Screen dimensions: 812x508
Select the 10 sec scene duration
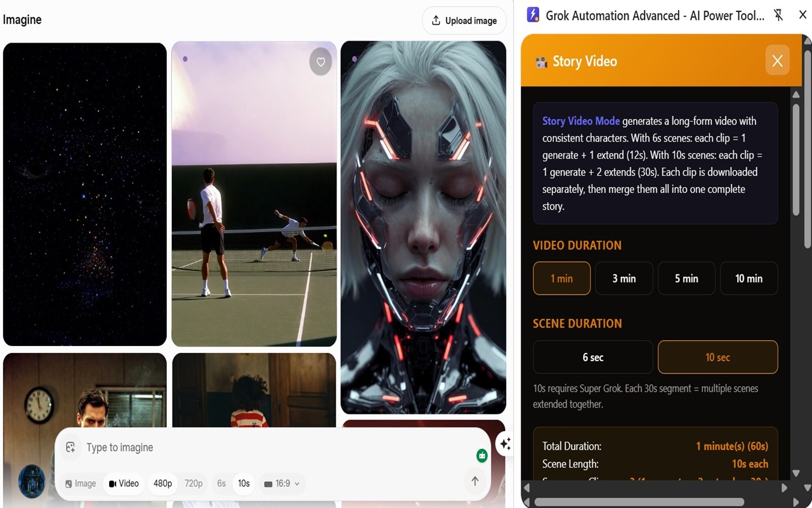pos(717,357)
